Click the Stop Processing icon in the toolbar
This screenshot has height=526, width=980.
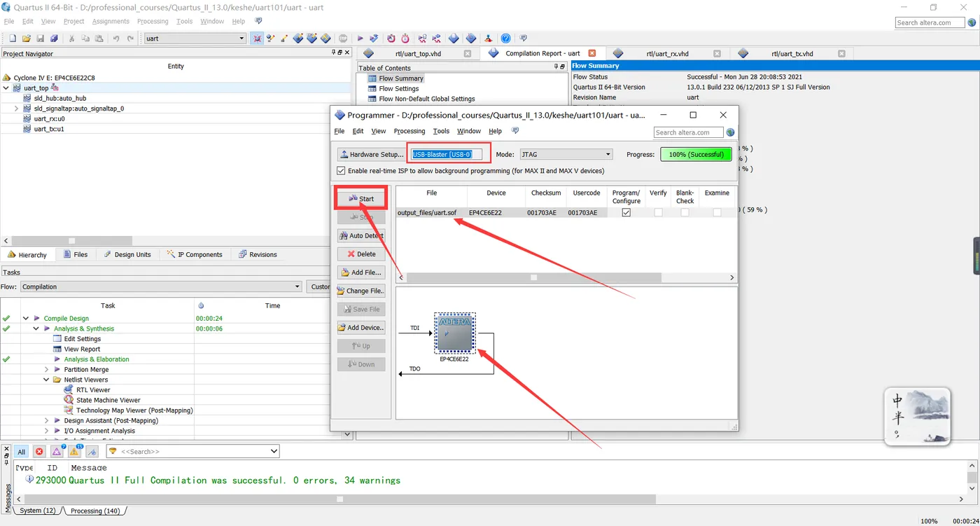pyautogui.click(x=343, y=39)
